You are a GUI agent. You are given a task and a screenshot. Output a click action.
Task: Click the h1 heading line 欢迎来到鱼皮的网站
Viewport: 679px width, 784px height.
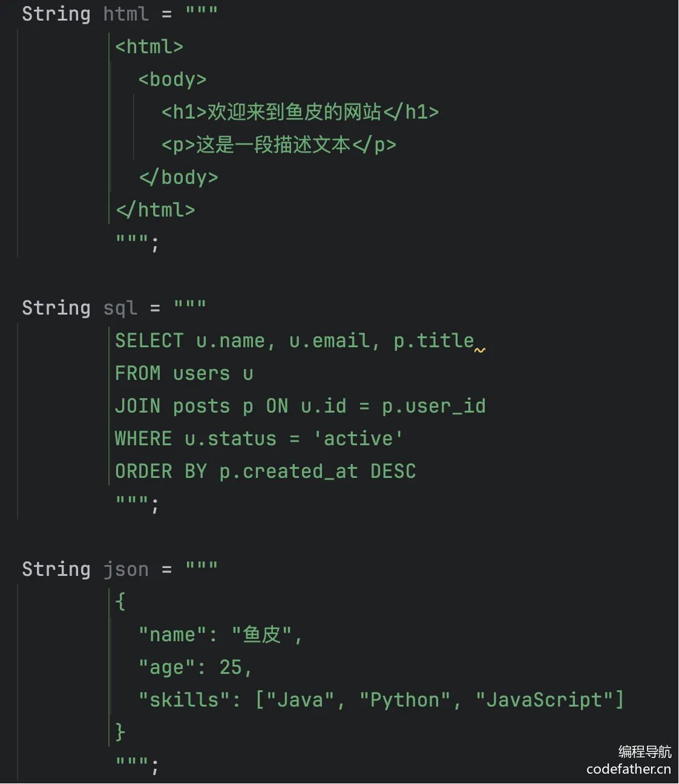(300, 112)
